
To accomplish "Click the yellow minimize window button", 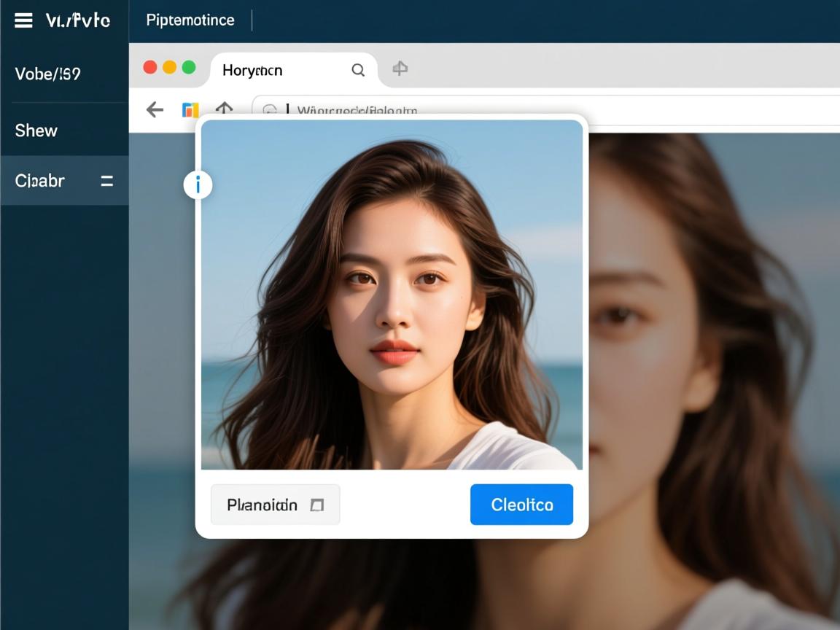I will (x=169, y=67).
